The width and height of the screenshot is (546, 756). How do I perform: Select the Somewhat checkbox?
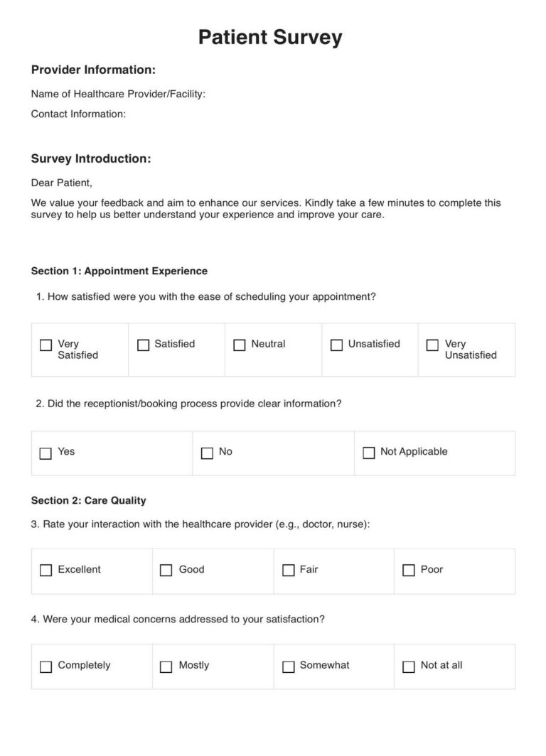289,666
